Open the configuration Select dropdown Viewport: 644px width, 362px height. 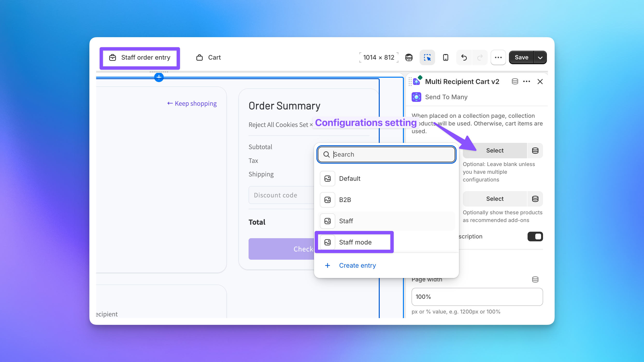click(495, 151)
